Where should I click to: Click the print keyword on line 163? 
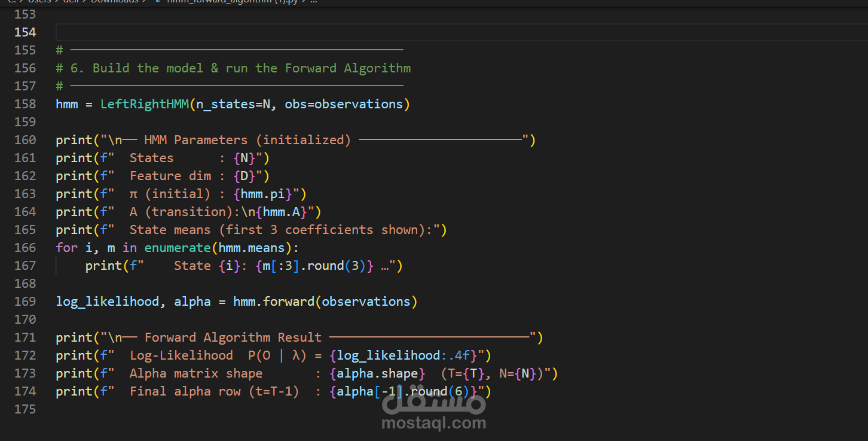[74, 194]
